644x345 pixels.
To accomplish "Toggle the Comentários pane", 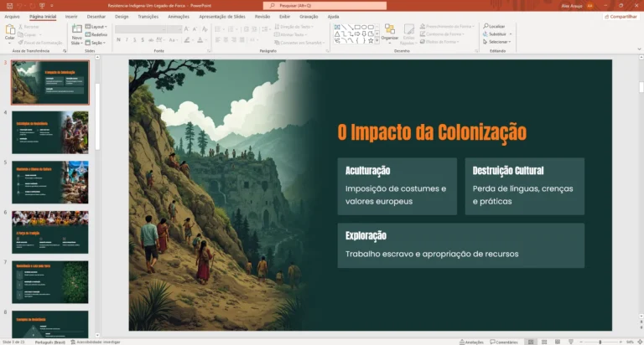I will click(504, 342).
